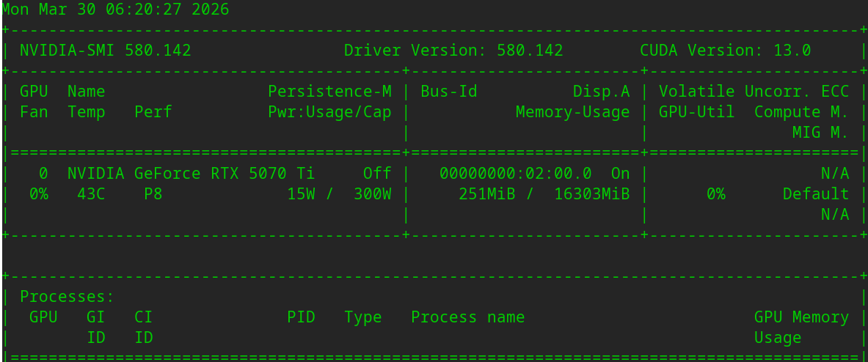Screen dimensions: 868x362
Task: Click the P8 performance state value
Action: pyautogui.click(x=153, y=194)
